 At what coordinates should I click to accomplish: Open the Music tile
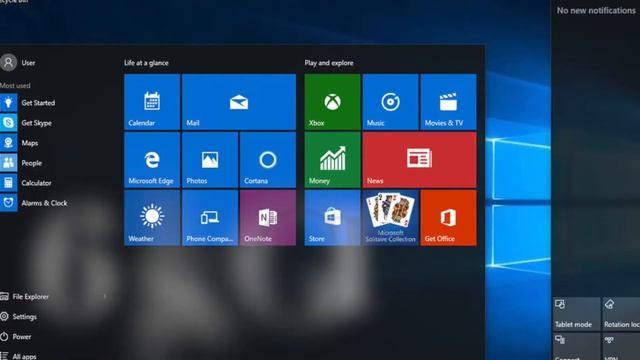click(390, 102)
